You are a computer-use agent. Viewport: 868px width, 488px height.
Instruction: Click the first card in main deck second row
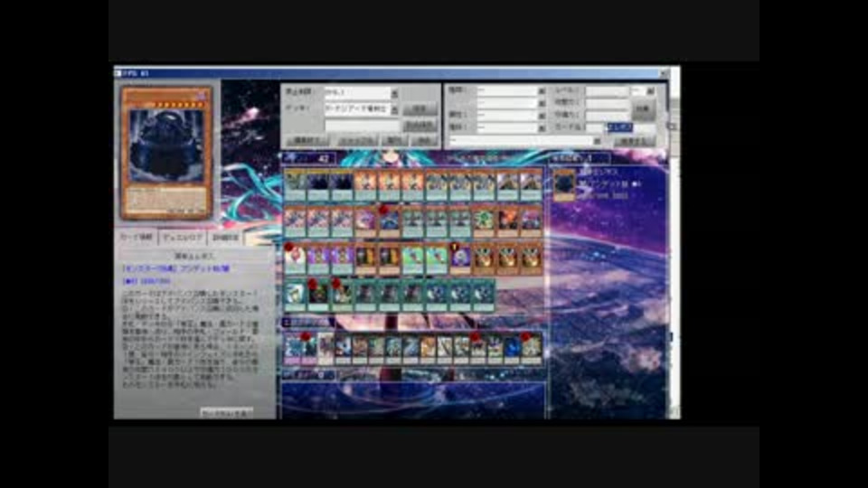[295, 222]
